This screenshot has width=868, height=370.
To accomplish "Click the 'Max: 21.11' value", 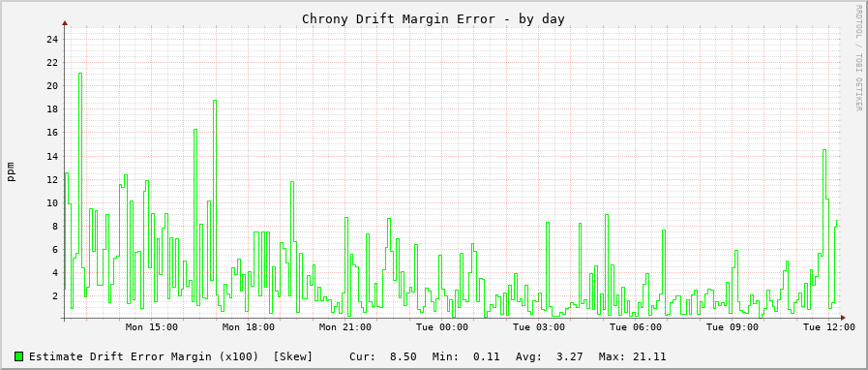I will click(632, 356).
